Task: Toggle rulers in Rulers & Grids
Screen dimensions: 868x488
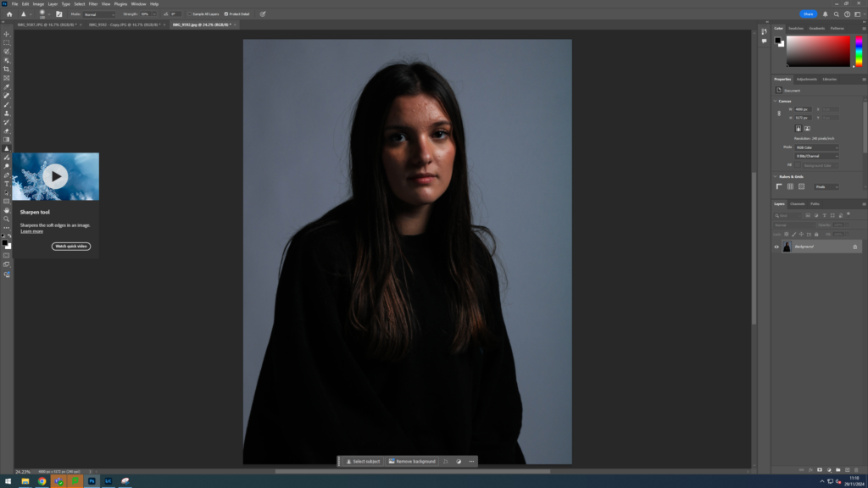Action: click(779, 187)
